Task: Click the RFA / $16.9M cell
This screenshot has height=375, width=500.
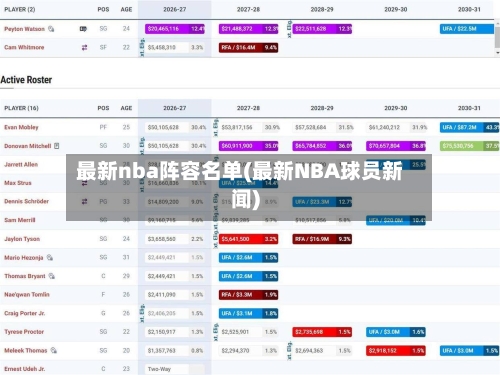Action: 322,239
